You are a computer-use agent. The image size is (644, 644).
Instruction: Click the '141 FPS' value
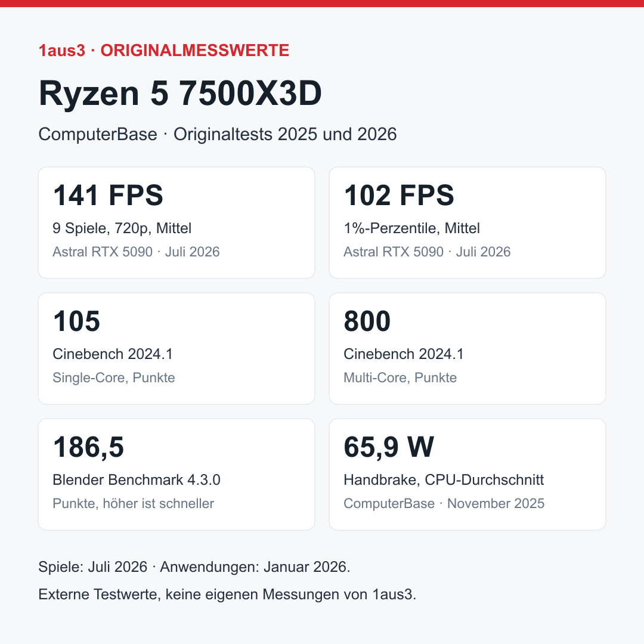(108, 195)
